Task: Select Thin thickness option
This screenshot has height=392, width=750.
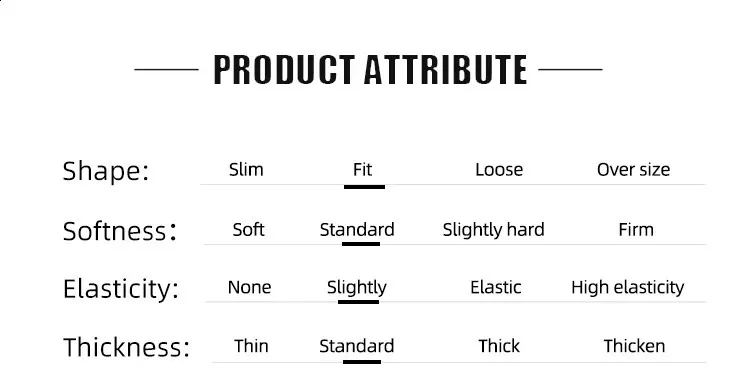Action: 251,346
